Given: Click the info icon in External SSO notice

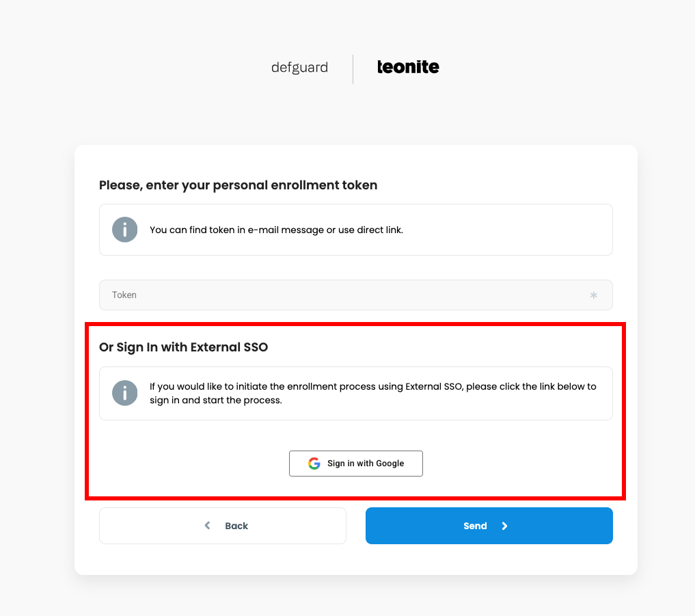Looking at the screenshot, I should [x=125, y=393].
